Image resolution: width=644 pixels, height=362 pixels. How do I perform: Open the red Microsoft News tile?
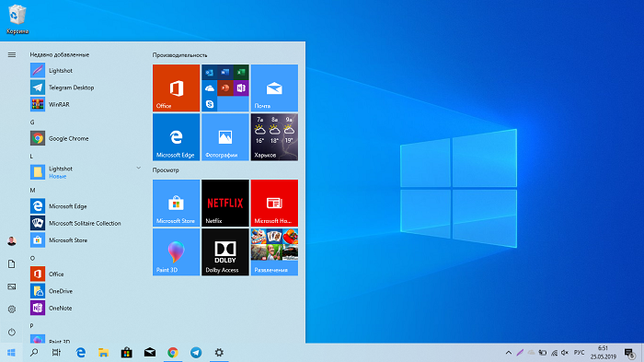(274, 203)
